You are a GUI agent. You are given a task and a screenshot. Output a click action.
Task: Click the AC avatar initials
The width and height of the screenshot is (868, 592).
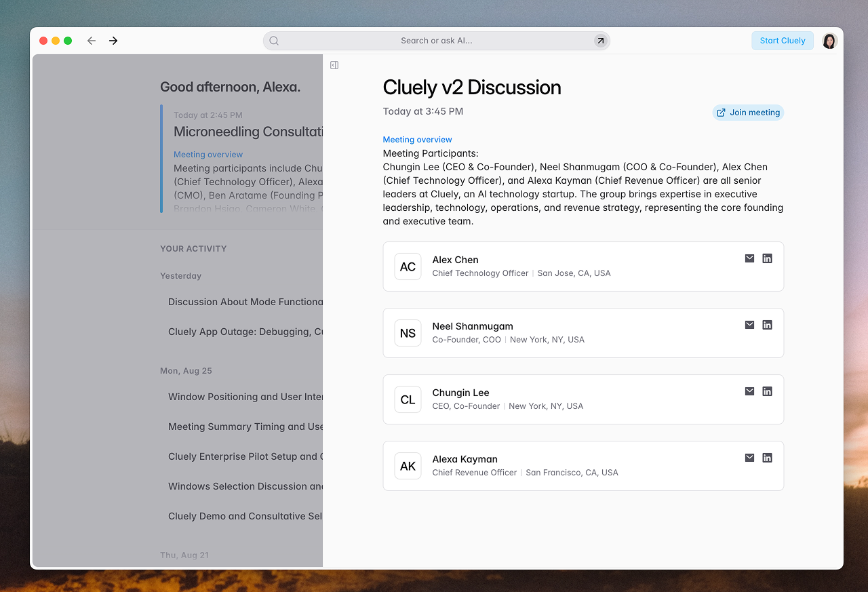[408, 267]
